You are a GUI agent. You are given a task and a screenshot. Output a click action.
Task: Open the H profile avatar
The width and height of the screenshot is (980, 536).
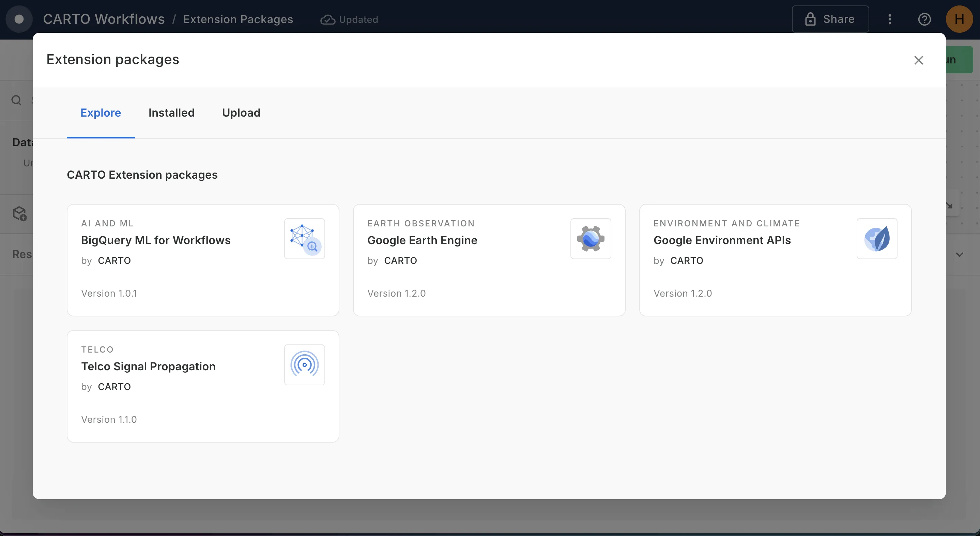click(x=960, y=19)
